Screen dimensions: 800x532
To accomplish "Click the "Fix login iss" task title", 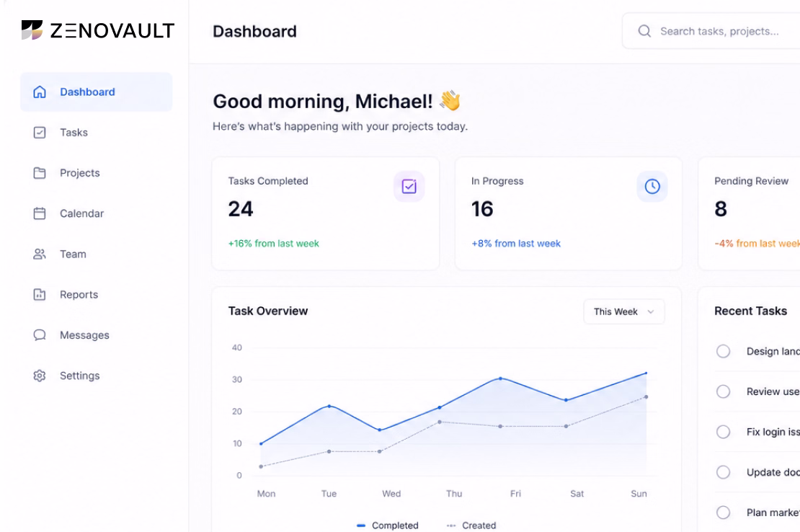I will (x=773, y=432).
